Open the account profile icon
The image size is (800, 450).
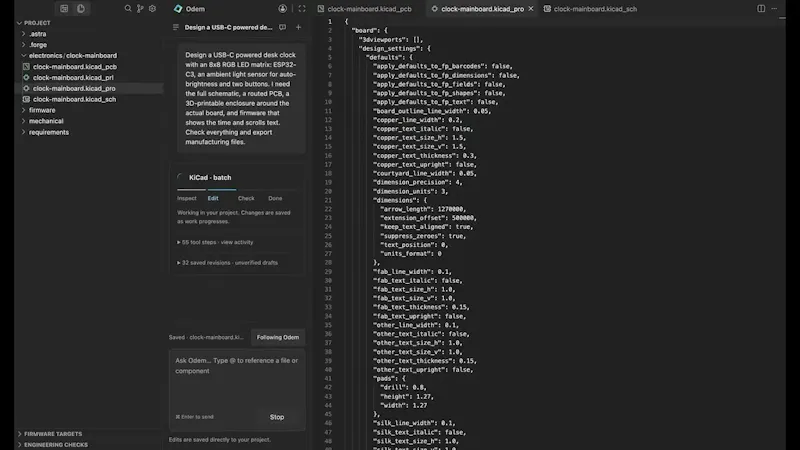[283, 9]
